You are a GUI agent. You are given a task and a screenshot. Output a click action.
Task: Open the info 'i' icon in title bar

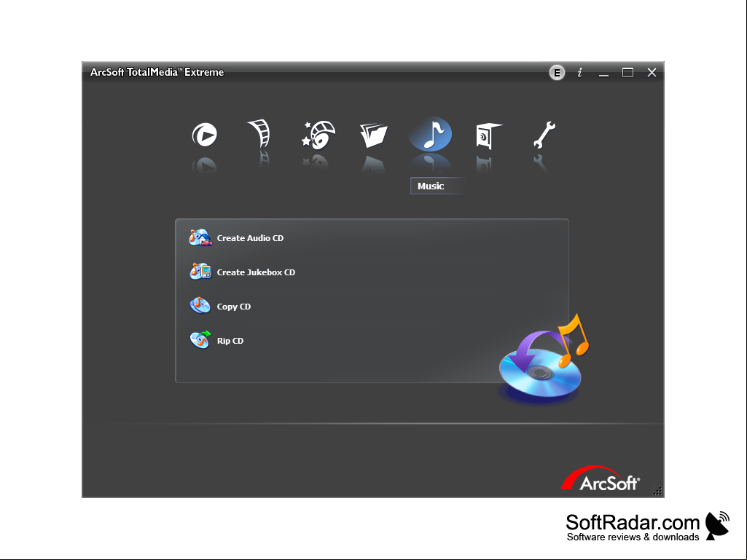(x=580, y=72)
